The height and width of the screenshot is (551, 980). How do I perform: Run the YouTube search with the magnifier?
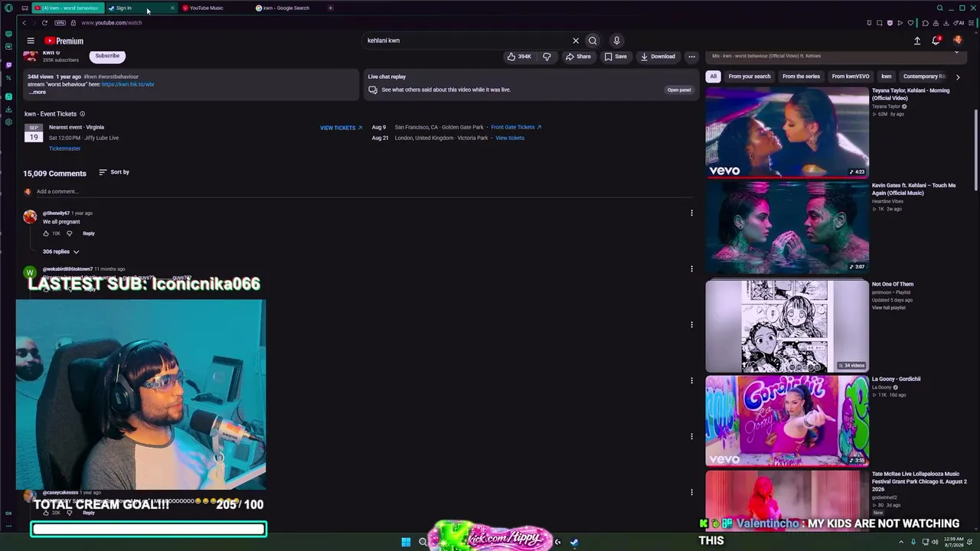tap(593, 41)
